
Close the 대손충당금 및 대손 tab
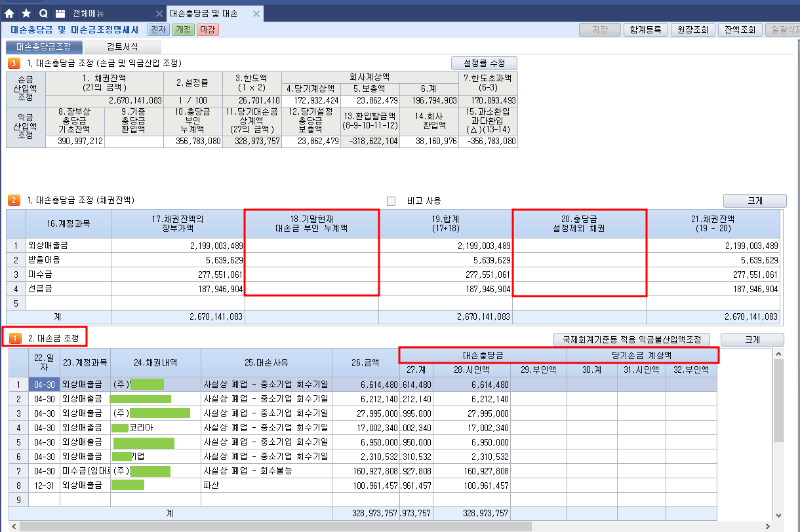256,14
